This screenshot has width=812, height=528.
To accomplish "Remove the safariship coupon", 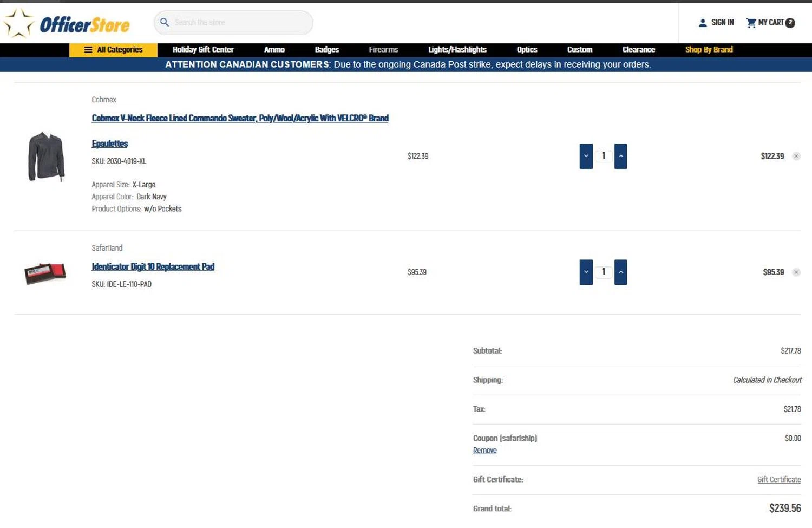I will pos(484,451).
